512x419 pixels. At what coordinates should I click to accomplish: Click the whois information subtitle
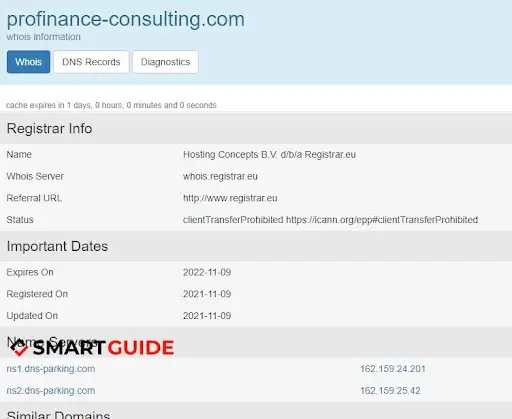(43, 37)
